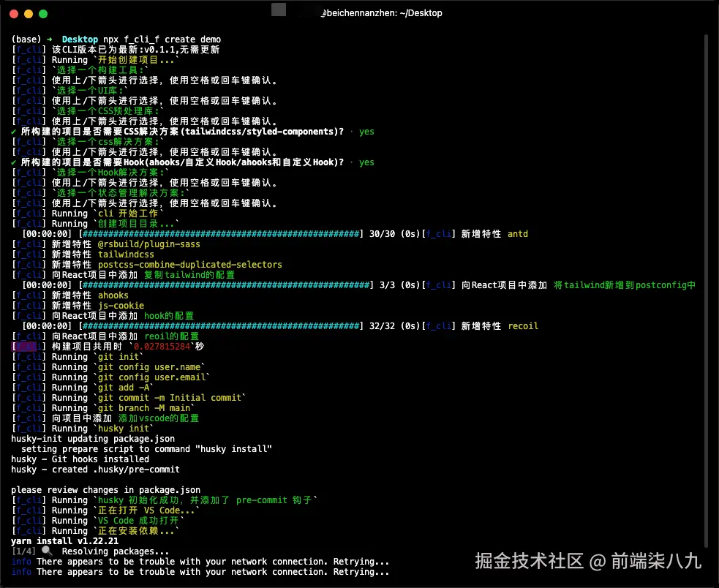Viewport: 719px width, 588px height.
Task: Click the command text 'husky init'
Action: (124, 429)
